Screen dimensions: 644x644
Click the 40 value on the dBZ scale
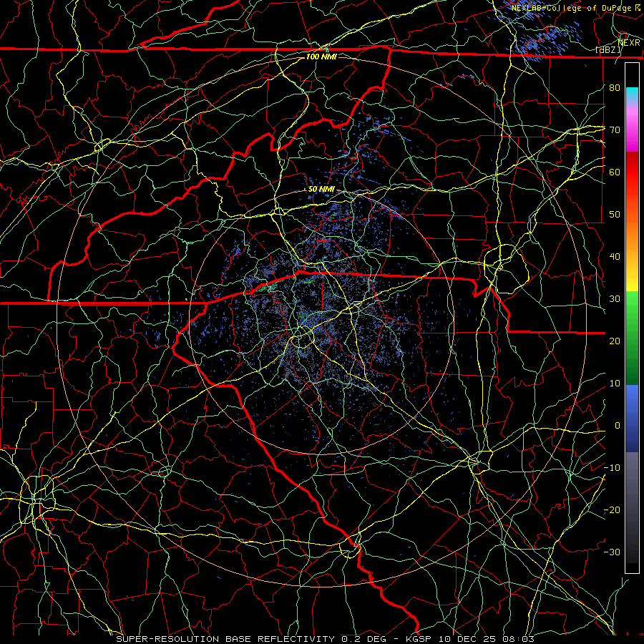click(x=615, y=257)
